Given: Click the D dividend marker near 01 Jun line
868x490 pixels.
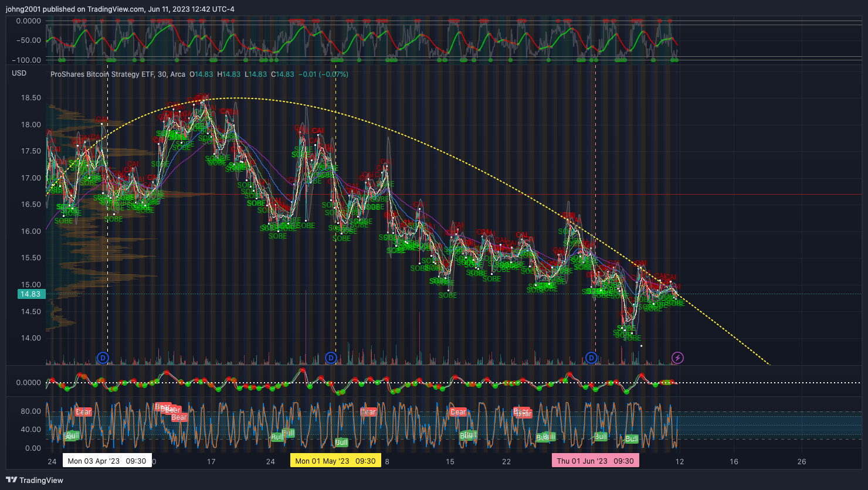Looking at the screenshot, I should [592, 357].
